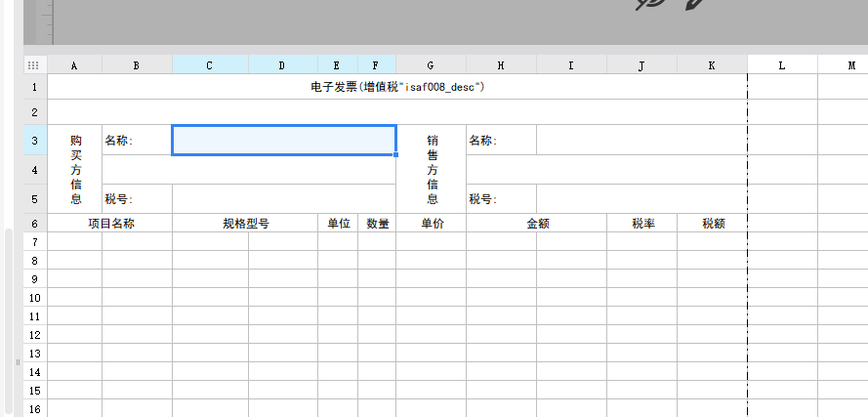Select row 10 header
Viewport: 868px width, 417px height.
35,298
